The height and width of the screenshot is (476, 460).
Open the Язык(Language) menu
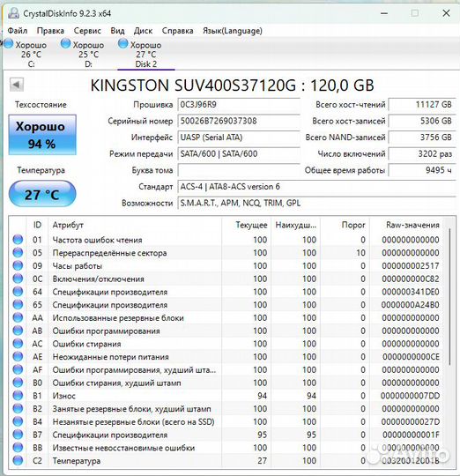click(x=233, y=31)
